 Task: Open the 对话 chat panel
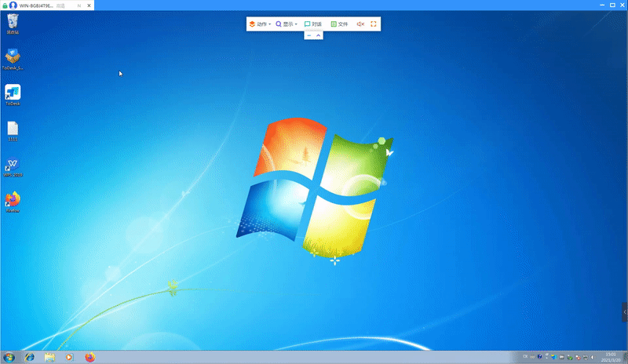[x=312, y=24]
